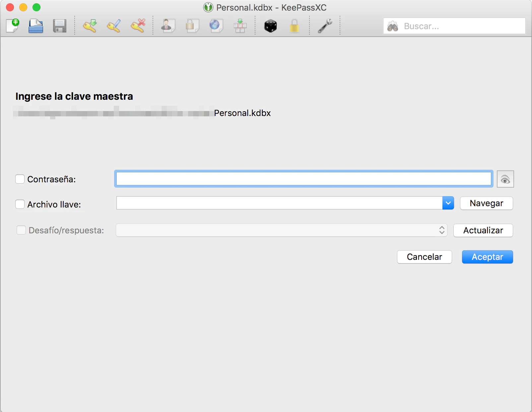Click the Cancelar button
532x412 pixels.
424,257
